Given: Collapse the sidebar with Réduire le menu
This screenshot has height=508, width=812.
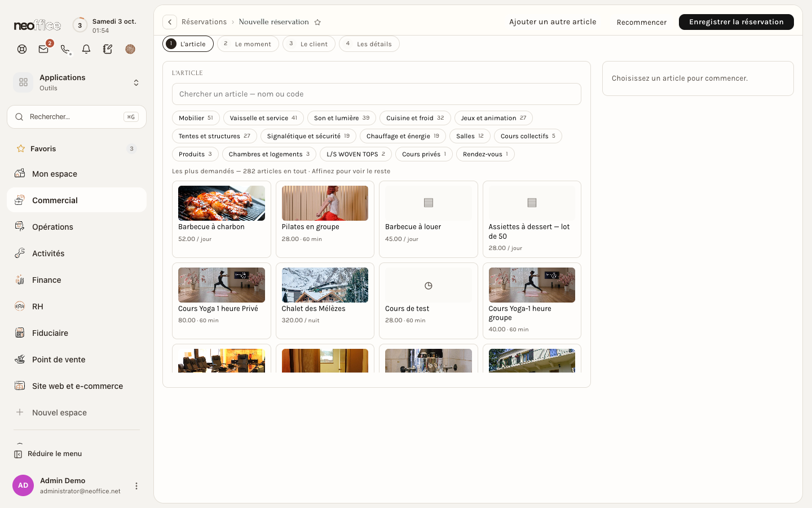Looking at the screenshot, I should [48, 454].
